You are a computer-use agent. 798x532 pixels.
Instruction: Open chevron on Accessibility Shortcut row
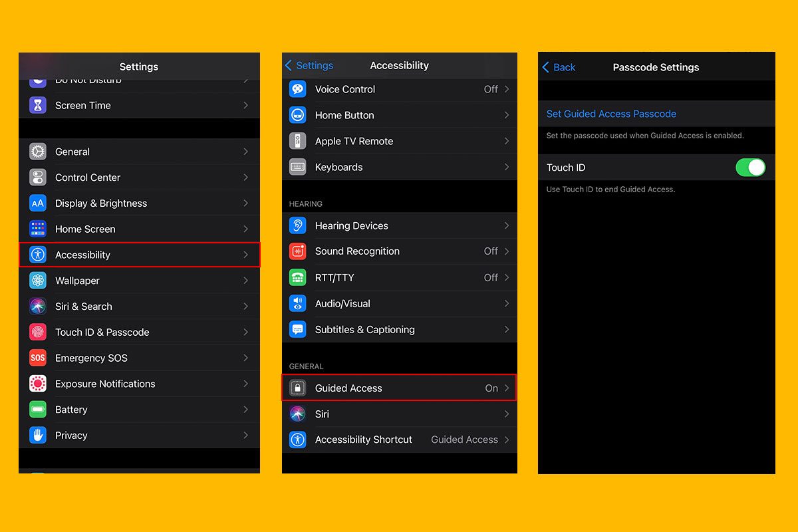pos(507,440)
